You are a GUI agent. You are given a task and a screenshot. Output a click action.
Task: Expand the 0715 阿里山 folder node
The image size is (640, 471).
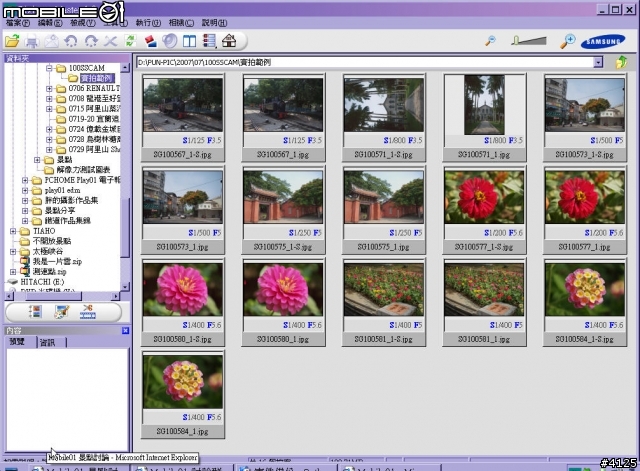[x=49, y=109]
